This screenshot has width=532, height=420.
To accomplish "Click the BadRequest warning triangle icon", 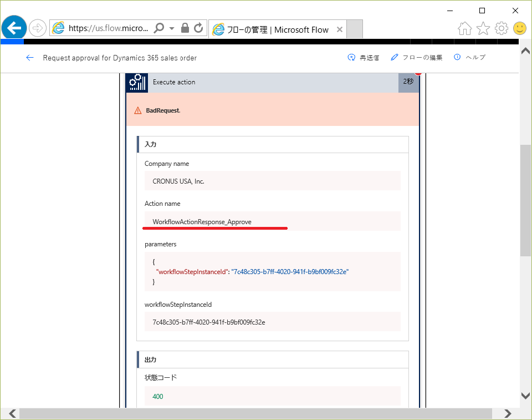I will click(138, 110).
